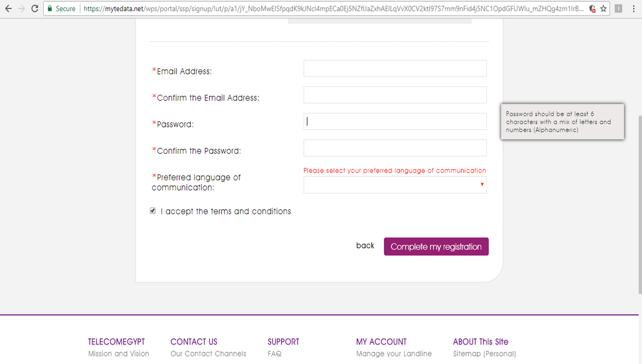Screen dimensions: 642x364
Task: Click into the Confirm the Password field
Action: point(395,148)
